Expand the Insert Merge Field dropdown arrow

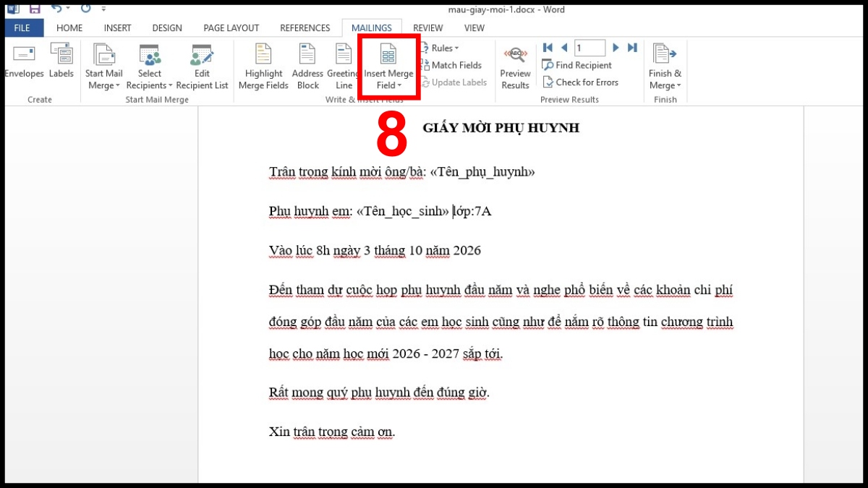pyautogui.click(x=399, y=85)
